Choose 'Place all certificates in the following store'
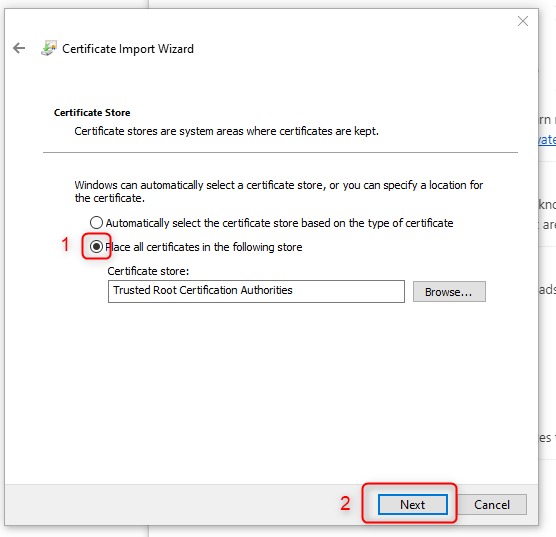The image size is (556, 537). click(96, 247)
